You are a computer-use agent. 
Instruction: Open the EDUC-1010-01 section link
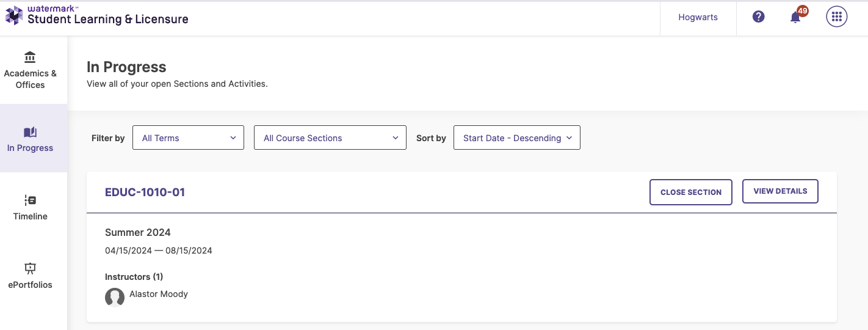coord(145,193)
